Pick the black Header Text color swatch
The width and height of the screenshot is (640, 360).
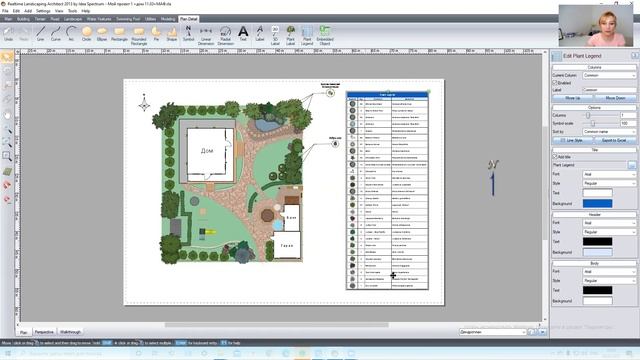pos(597,242)
